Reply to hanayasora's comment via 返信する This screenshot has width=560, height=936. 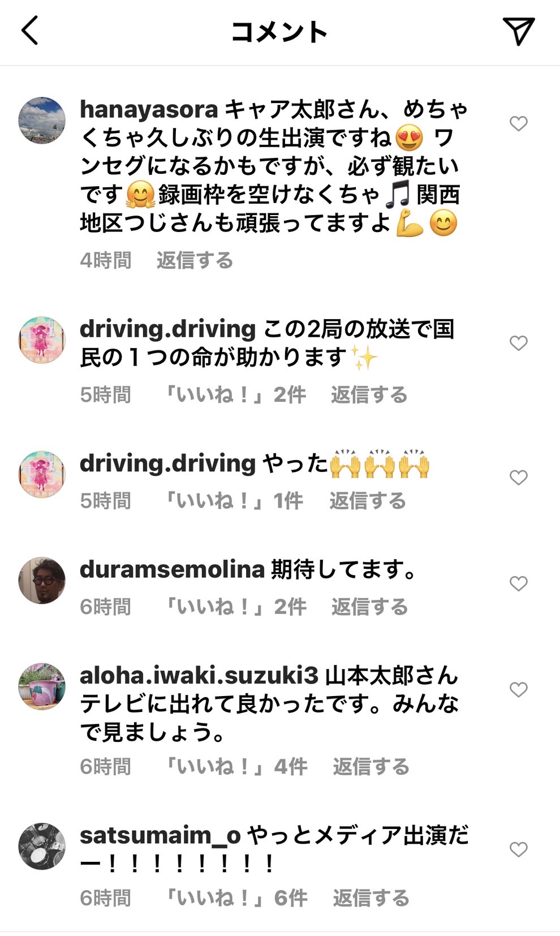tap(195, 260)
